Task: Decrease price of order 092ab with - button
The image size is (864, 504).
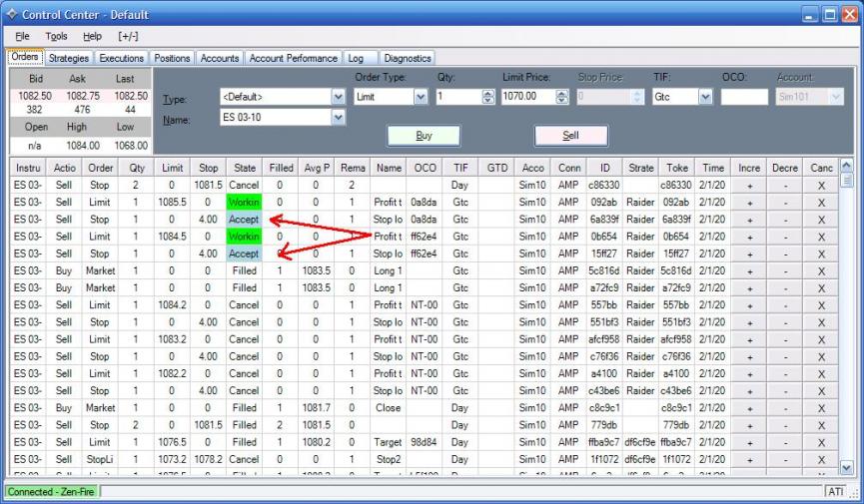Action: (785, 203)
